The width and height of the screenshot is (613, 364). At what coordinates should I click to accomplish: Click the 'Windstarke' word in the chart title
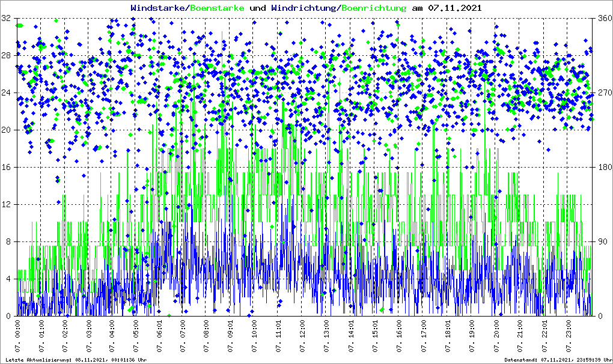(x=156, y=8)
